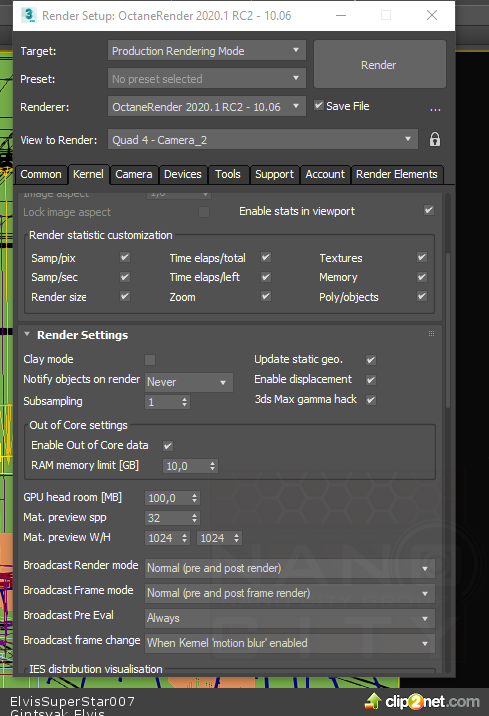Click the Render button
Image resolution: width=489 pixels, height=716 pixels.
(379, 64)
